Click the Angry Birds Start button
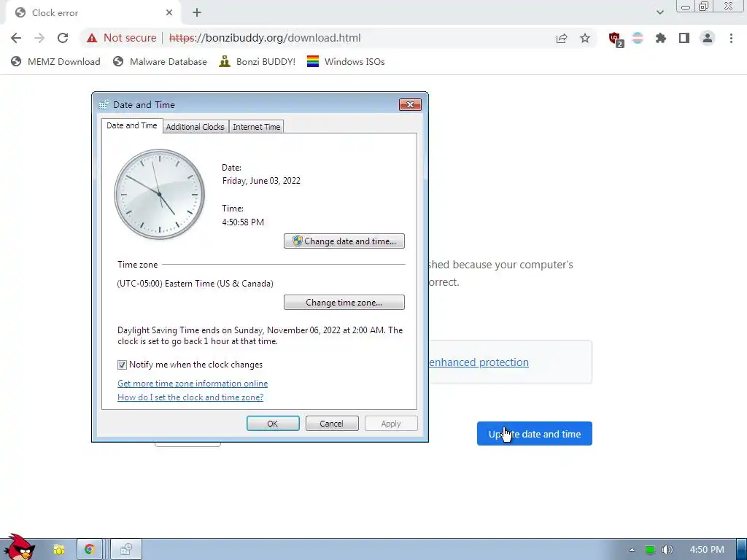The image size is (747, 560). (x=19, y=547)
